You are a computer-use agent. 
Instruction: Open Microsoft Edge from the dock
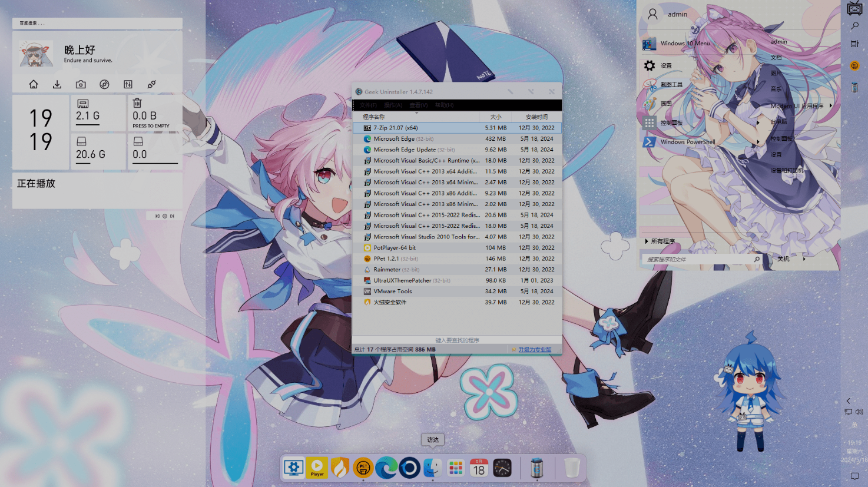point(386,468)
